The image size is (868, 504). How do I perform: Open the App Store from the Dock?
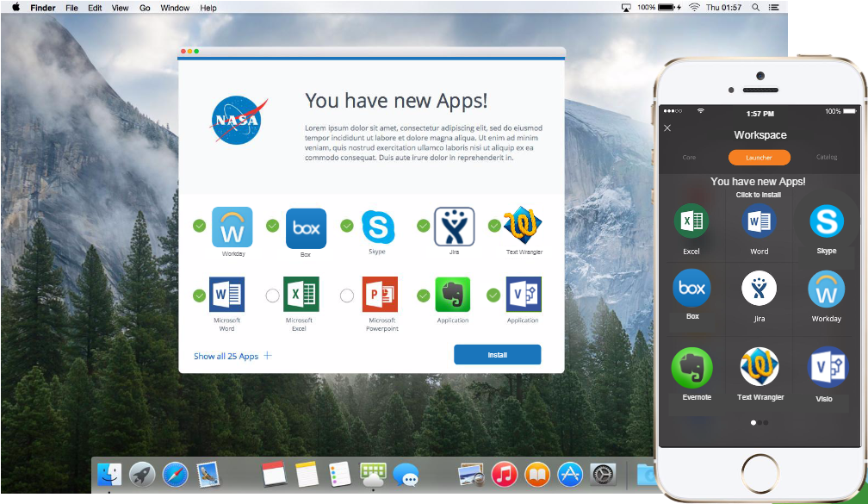(x=570, y=475)
